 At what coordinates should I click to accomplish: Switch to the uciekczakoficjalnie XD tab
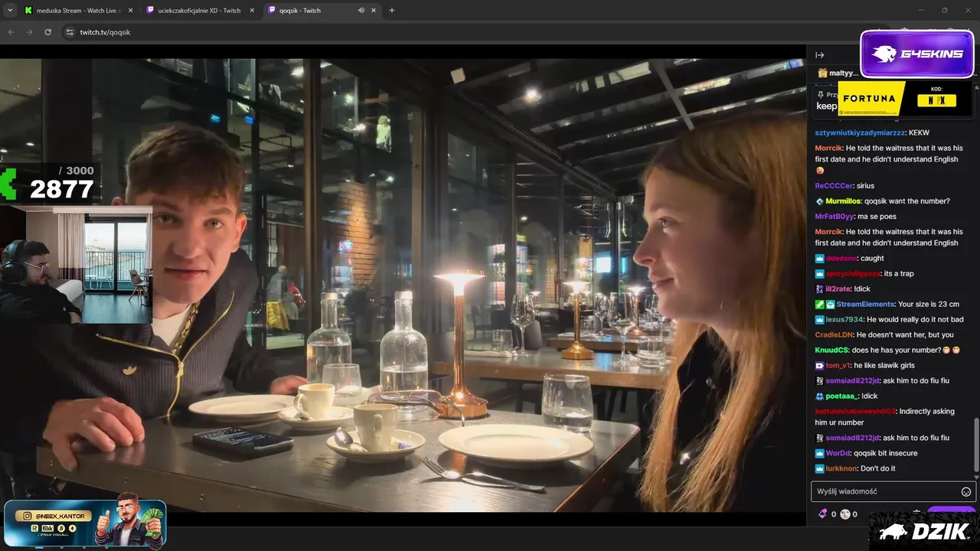201,11
